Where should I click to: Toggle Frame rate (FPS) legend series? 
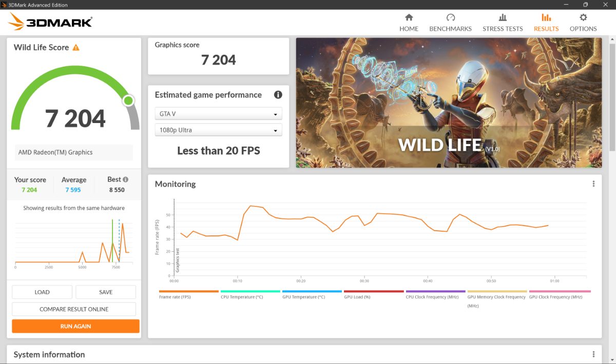(175, 297)
